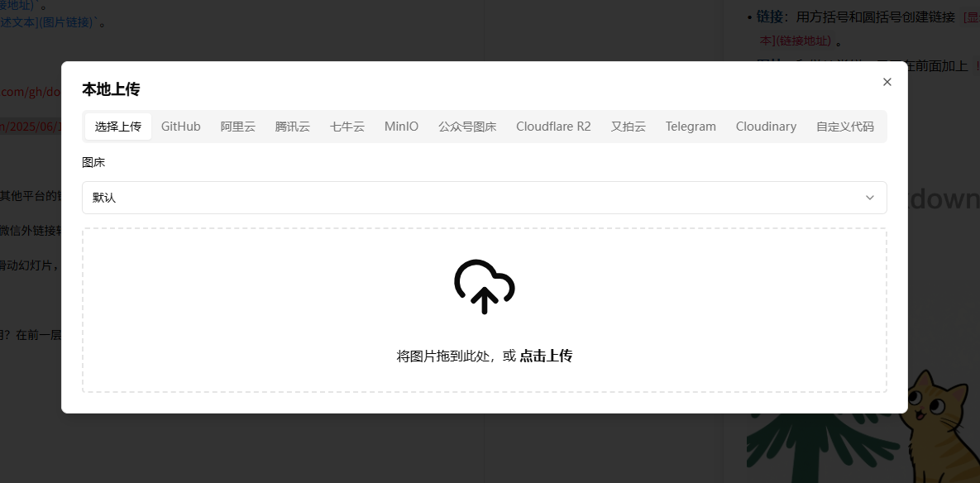Screen dimensions: 980x483
Task: Open the 阿里云 tab
Action: pyautogui.click(x=238, y=127)
